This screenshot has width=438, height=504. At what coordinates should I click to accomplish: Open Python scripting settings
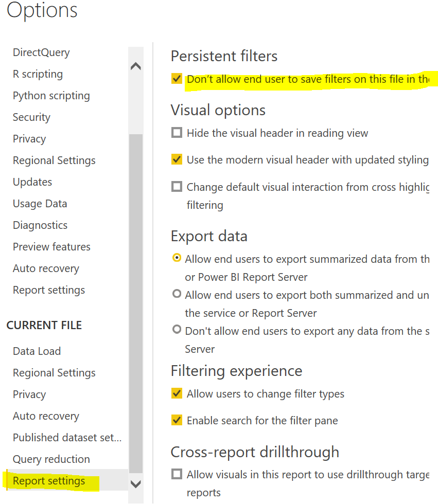51,96
